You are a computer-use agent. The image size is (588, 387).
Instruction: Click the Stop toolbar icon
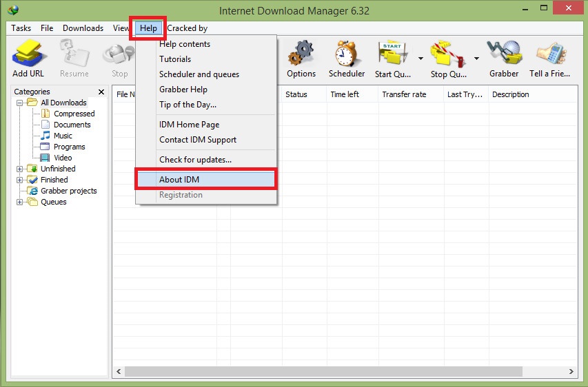pos(119,54)
